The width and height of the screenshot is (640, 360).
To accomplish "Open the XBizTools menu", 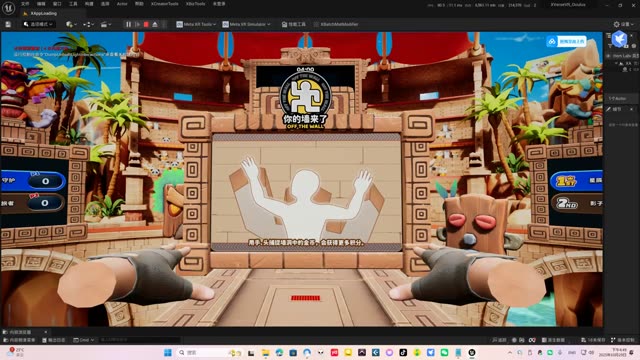I will [x=196, y=4].
